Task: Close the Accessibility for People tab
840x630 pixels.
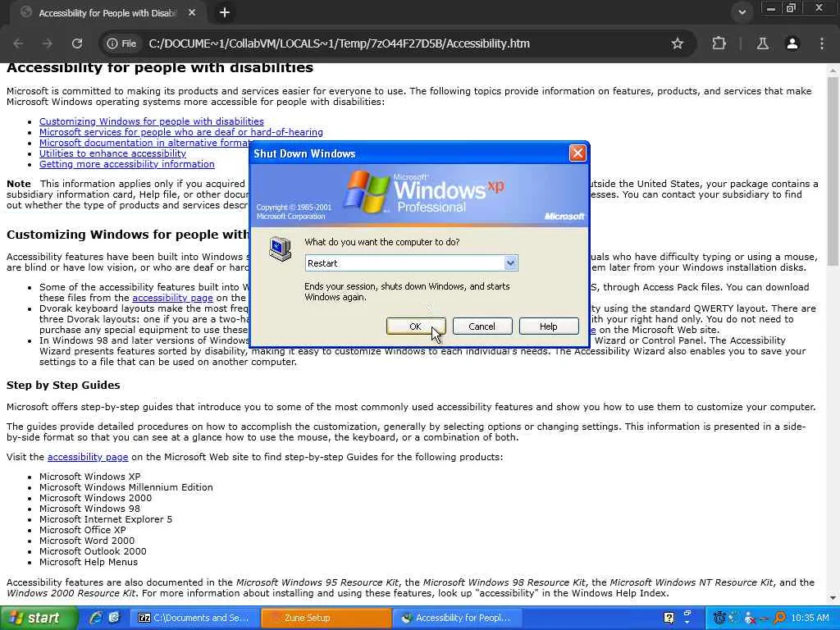Action: 192,12
